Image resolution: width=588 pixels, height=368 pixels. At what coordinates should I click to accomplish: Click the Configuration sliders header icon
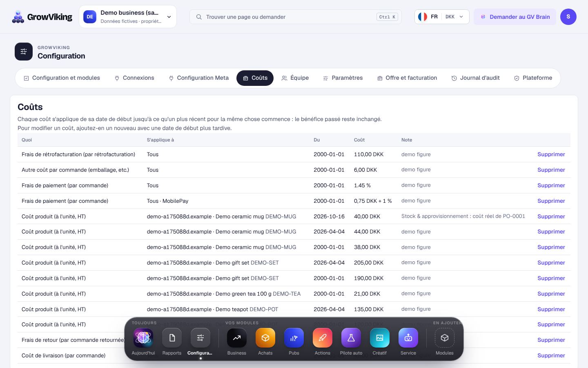[x=24, y=52]
